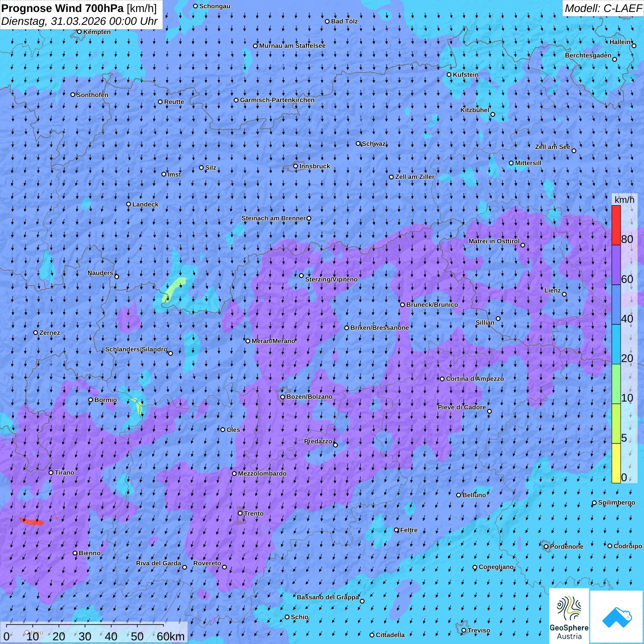Click the Schio label
644x644 pixels.
coord(299,617)
